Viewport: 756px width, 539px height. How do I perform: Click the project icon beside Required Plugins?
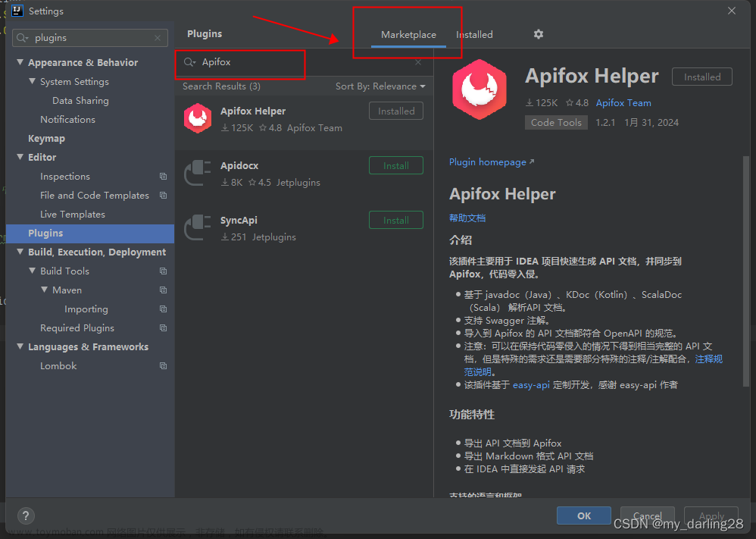tap(164, 328)
